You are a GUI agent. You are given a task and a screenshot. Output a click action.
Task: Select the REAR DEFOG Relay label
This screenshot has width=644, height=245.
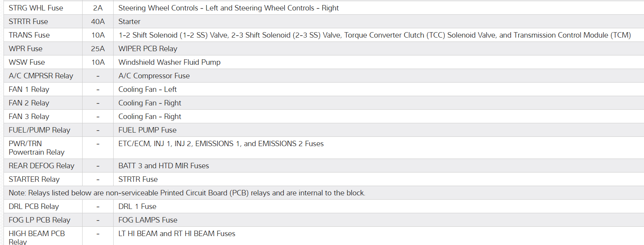(41, 166)
